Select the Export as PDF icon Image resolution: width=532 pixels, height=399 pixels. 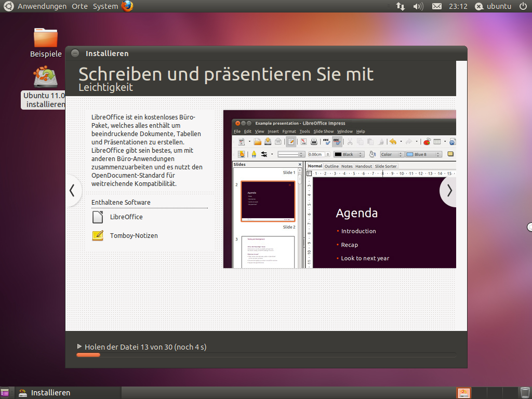(x=304, y=142)
